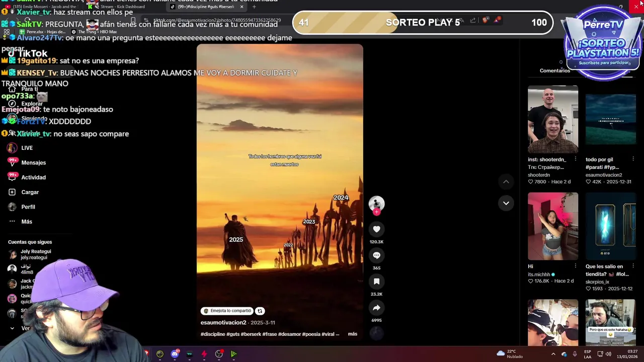The image size is (644, 362).
Task: Open weather widget showing 22°C Nublado
Action: [510, 354]
